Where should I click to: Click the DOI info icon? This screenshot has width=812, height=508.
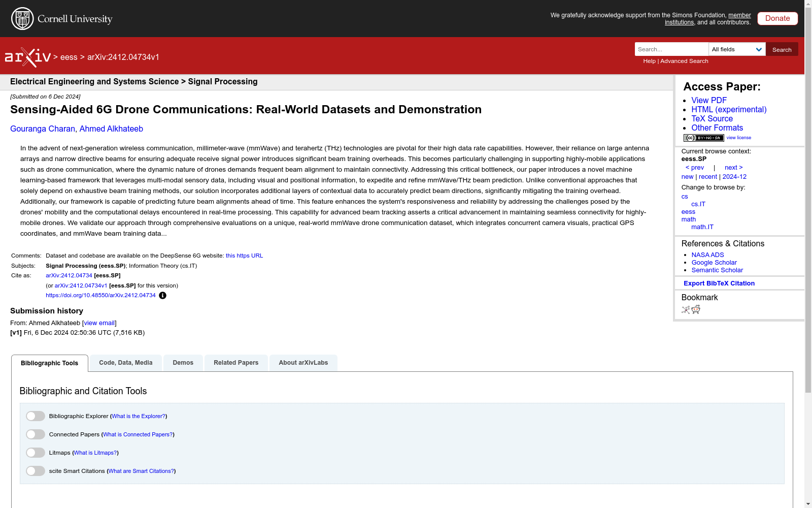[x=162, y=296]
